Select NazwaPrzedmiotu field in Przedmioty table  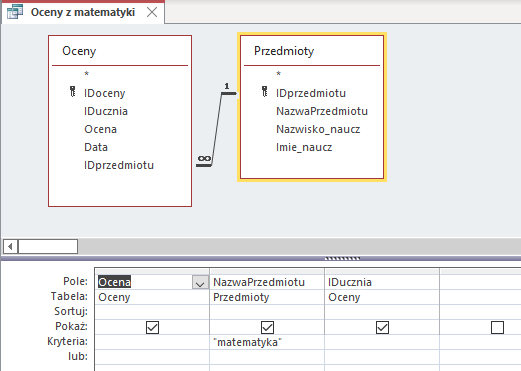point(322,111)
